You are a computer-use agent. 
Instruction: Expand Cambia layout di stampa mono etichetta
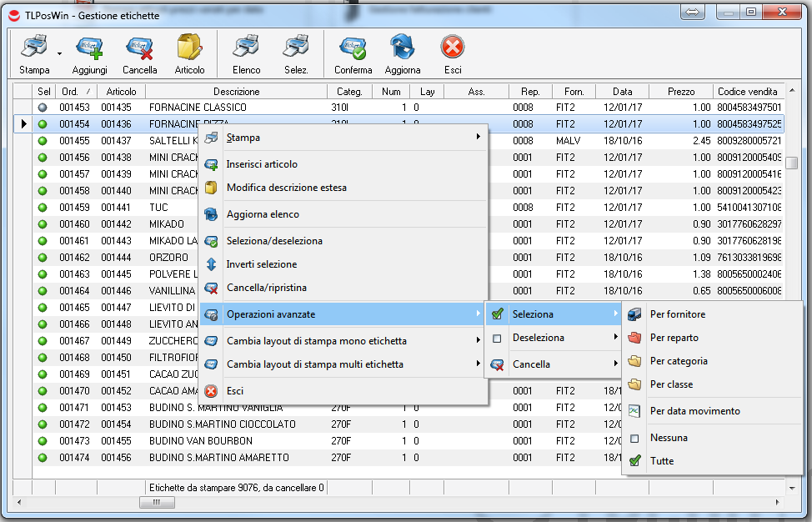[342, 341]
